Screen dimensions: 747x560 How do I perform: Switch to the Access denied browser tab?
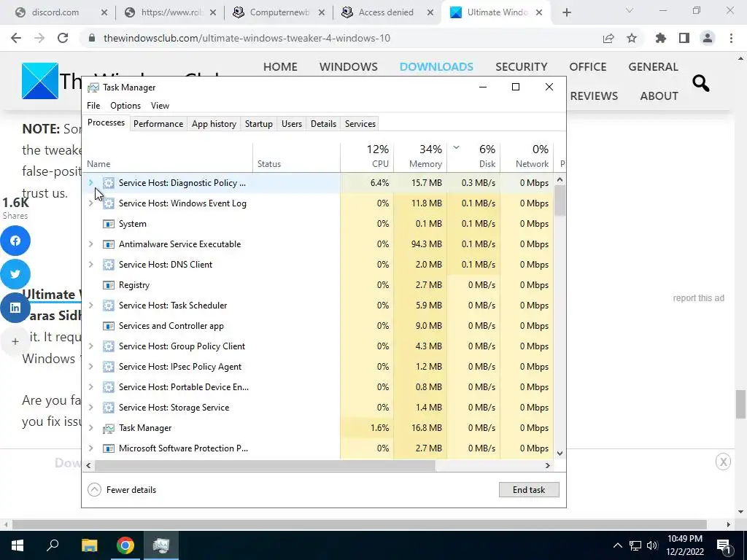[387, 13]
